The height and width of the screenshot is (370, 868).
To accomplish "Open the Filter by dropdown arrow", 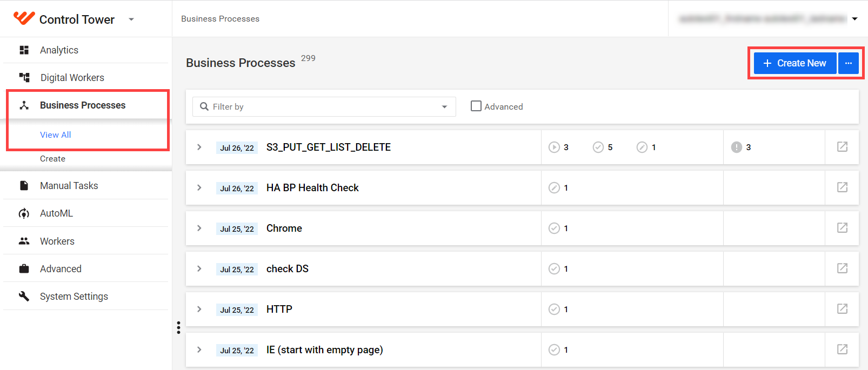I will (444, 107).
